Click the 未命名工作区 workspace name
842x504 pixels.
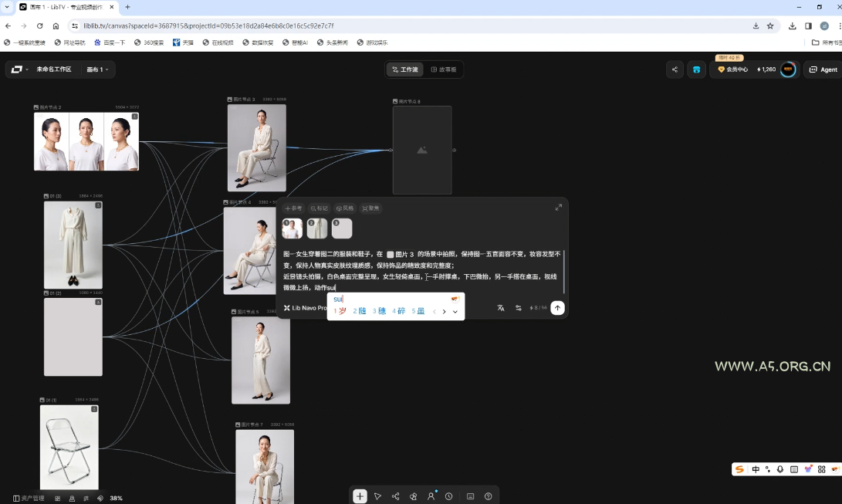[x=54, y=69]
